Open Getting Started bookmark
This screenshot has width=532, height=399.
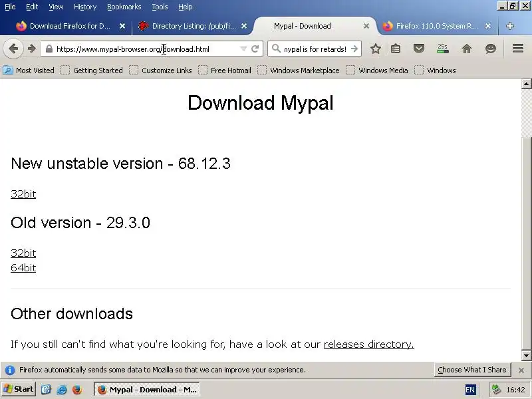pos(92,70)
